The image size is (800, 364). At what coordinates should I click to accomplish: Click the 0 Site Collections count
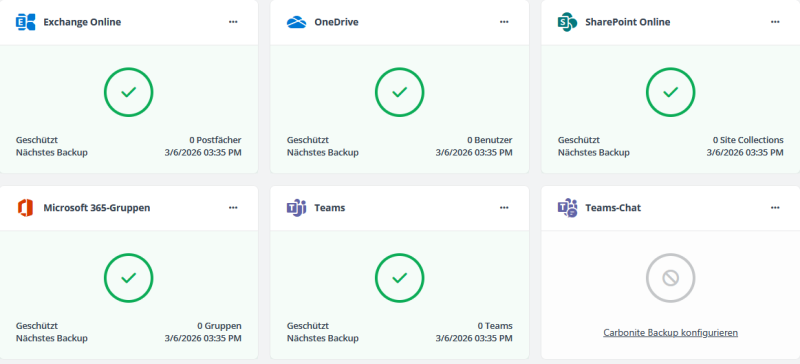[748, 140]
